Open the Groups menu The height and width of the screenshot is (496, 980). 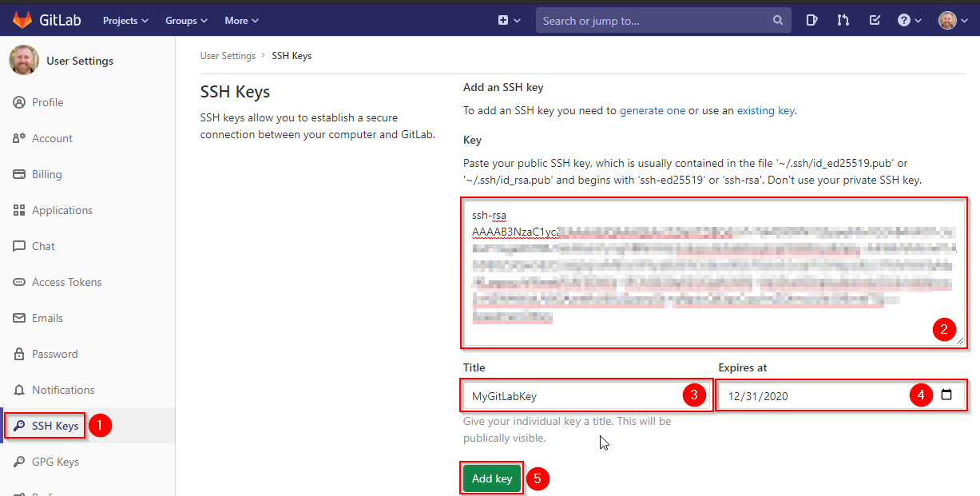click(186, 21)
